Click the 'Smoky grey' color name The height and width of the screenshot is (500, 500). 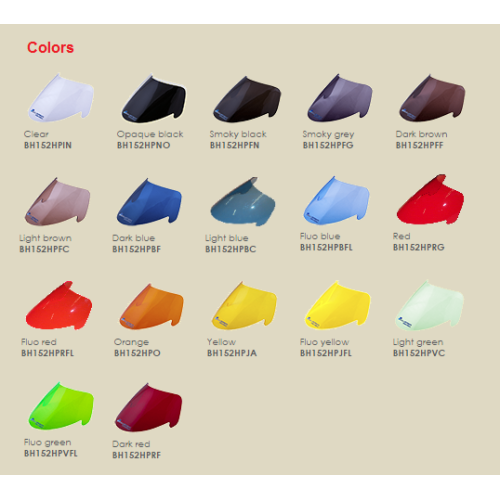point(328,134)
